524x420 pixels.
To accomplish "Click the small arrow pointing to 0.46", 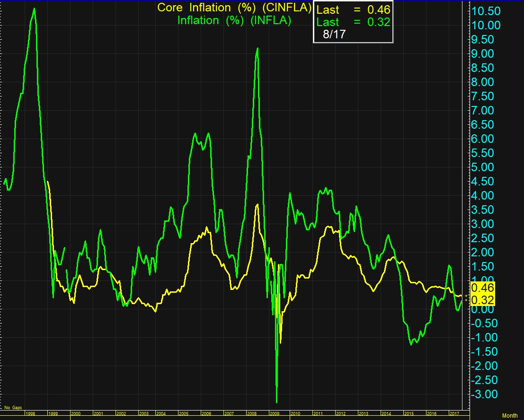I will [x=466, y=296].
